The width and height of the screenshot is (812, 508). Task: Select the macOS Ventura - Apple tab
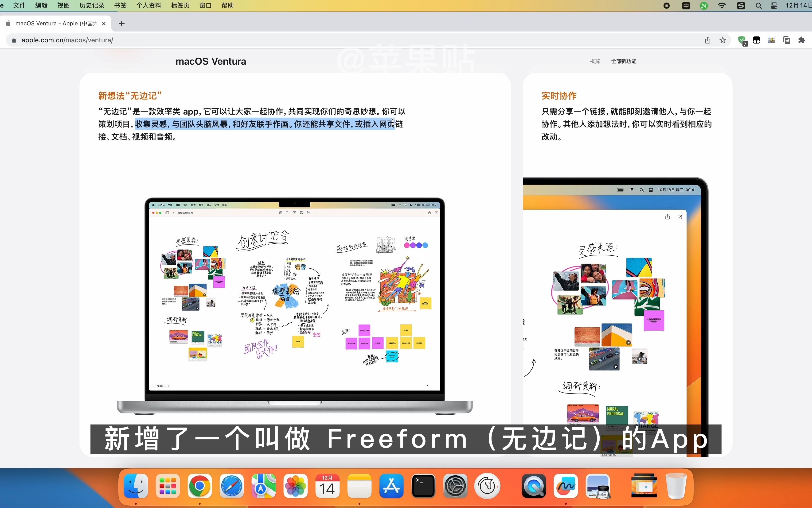(x=56, y=24)
